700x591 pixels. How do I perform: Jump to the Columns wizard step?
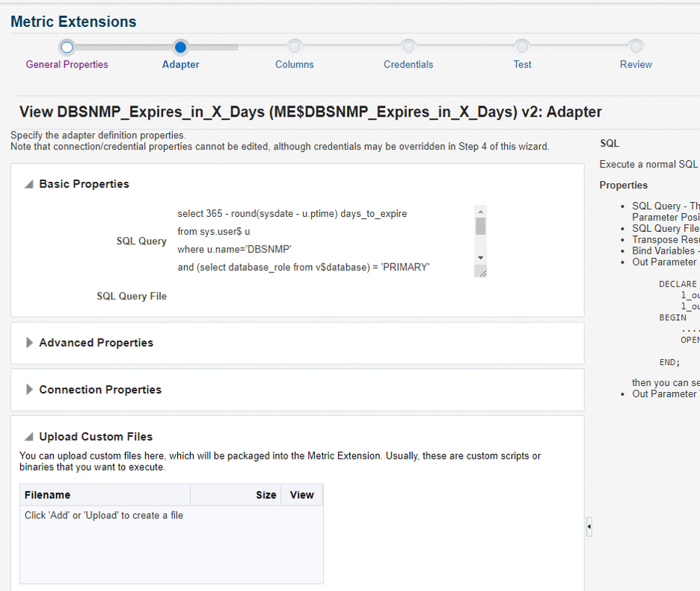295,64
